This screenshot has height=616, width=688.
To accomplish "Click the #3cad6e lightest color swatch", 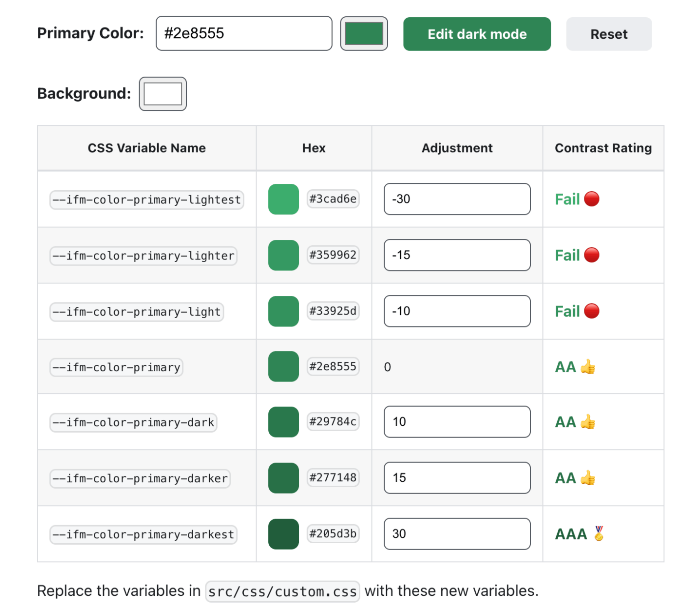I will [x=284, y=199].
